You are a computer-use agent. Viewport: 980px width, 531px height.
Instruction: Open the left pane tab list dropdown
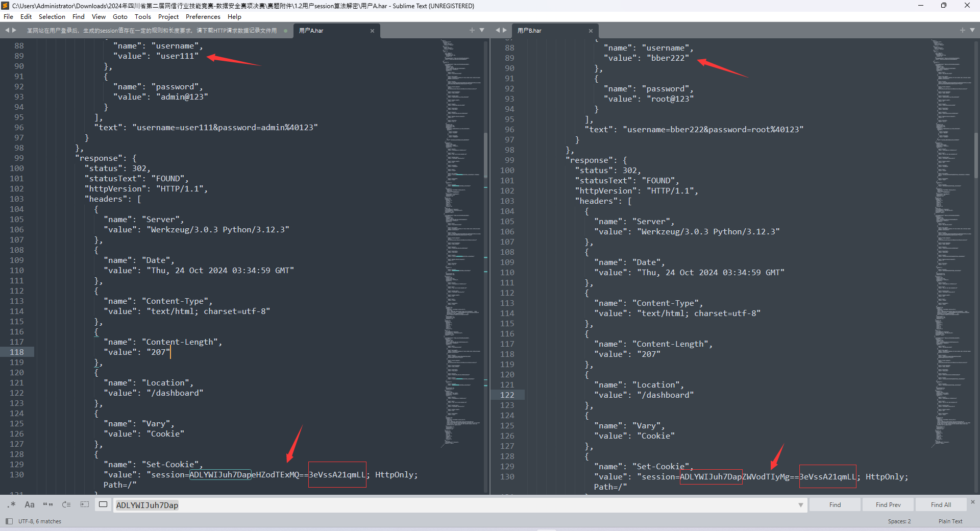pos(482,30)
